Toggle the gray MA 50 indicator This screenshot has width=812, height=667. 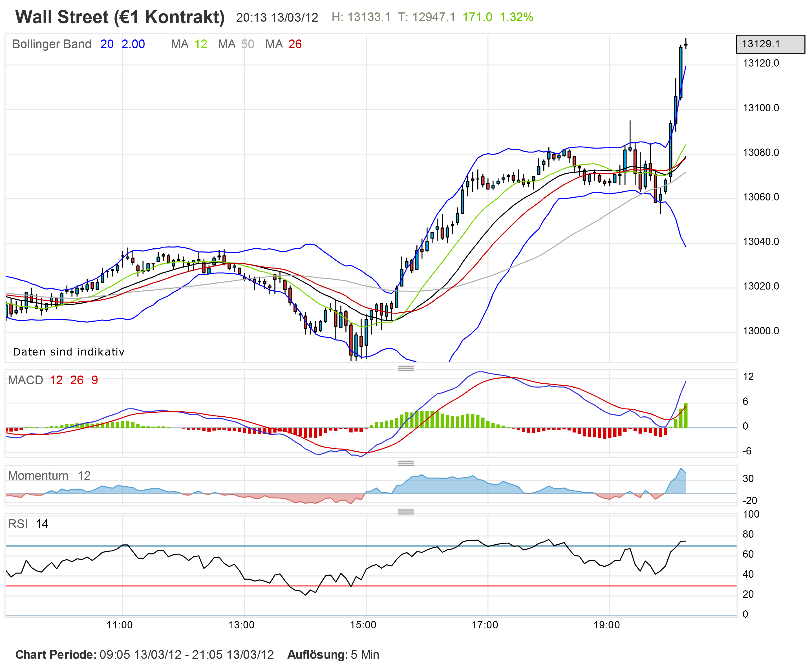point(248,44)
